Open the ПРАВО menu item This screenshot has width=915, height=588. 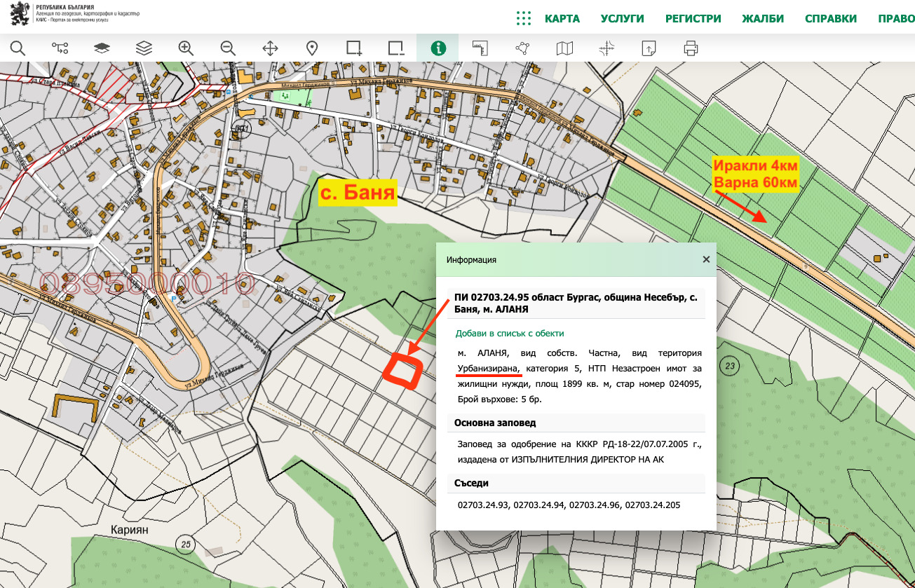point(896,19)
